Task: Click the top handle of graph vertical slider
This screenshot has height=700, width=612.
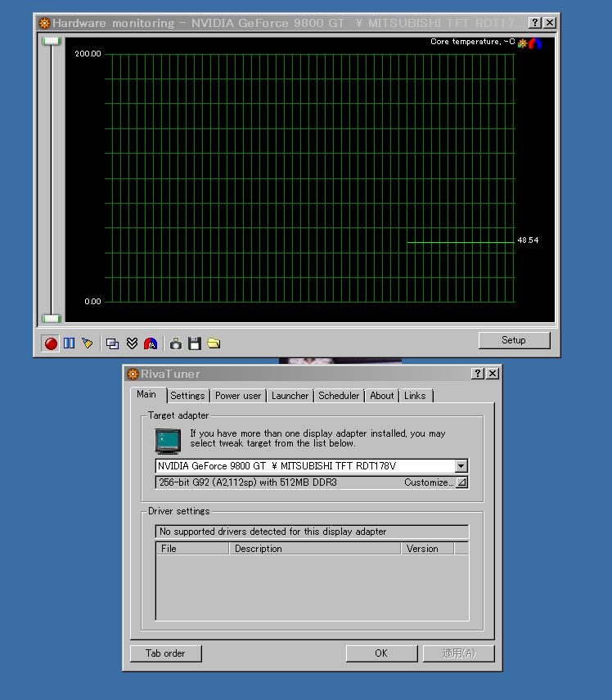Action: 52,41
